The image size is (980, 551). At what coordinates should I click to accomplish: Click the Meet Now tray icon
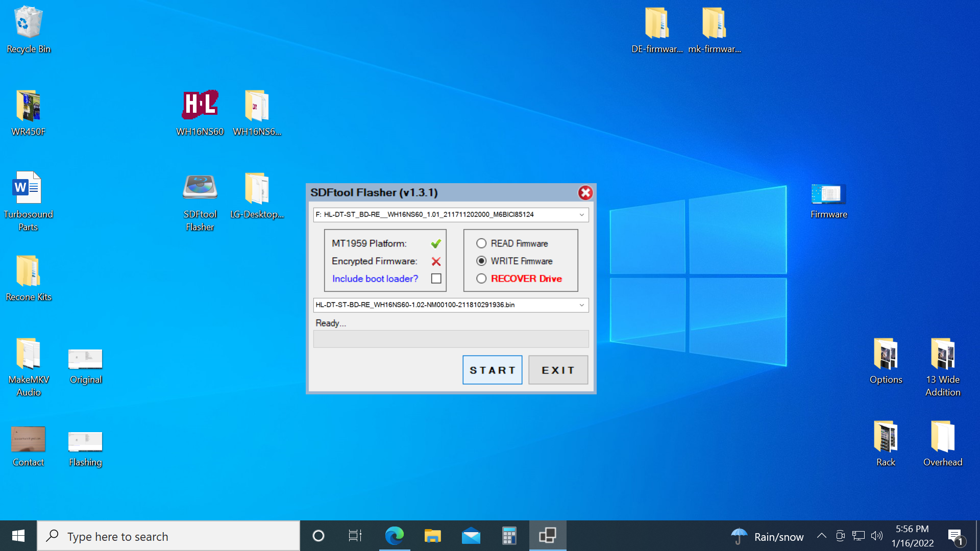coord(840,536)
